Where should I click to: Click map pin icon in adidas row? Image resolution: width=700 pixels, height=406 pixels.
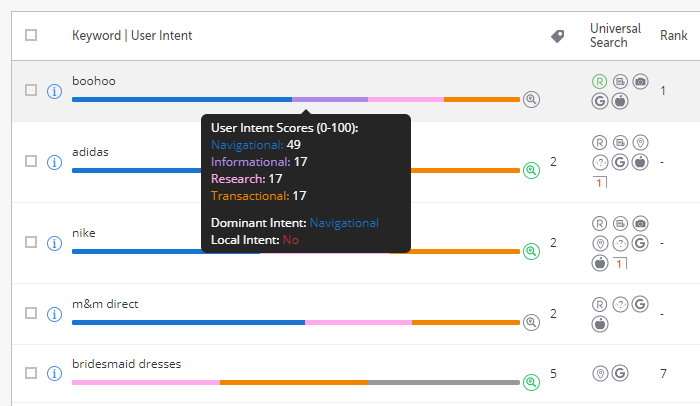point(641,142)
